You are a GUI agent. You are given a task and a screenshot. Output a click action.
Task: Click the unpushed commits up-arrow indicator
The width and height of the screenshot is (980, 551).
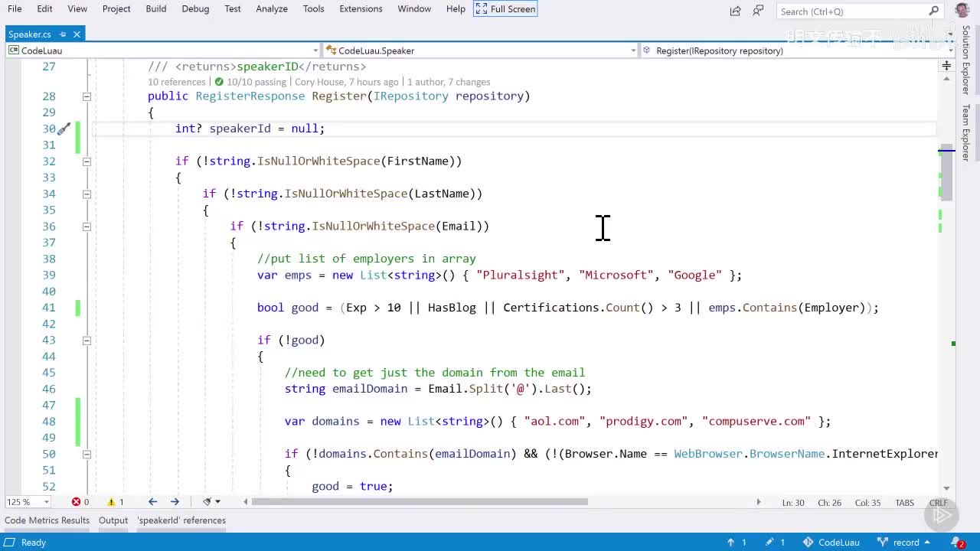coord(737,542)
